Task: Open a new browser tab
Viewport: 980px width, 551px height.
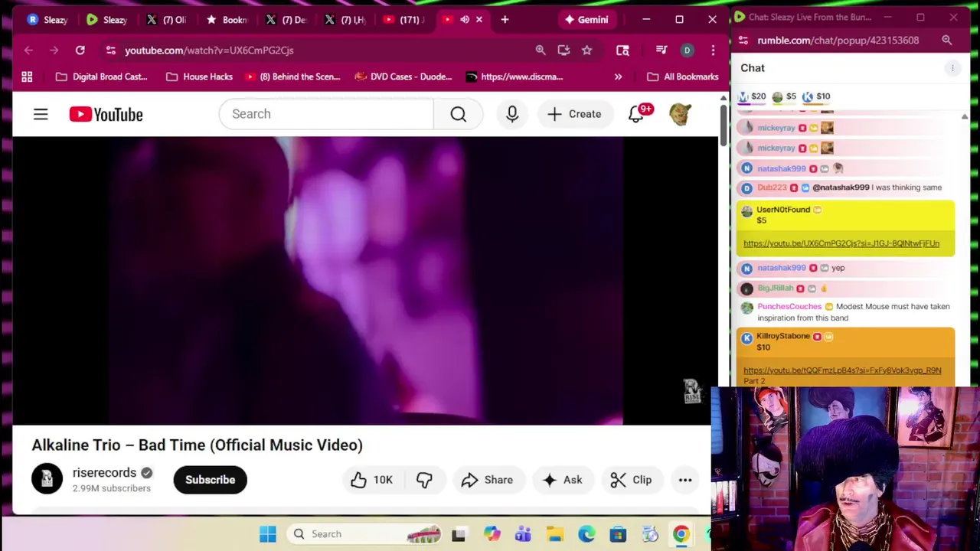Action: (x=505, y=19)
